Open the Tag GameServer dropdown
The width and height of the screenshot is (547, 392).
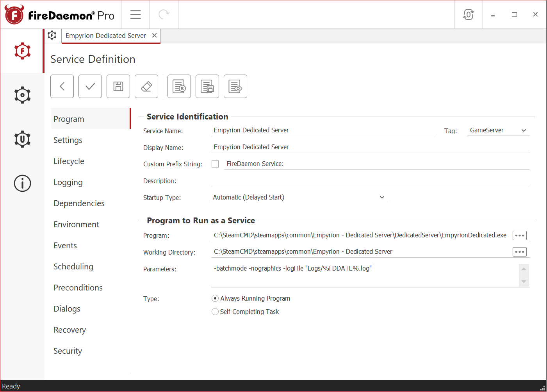coord(498,130)
